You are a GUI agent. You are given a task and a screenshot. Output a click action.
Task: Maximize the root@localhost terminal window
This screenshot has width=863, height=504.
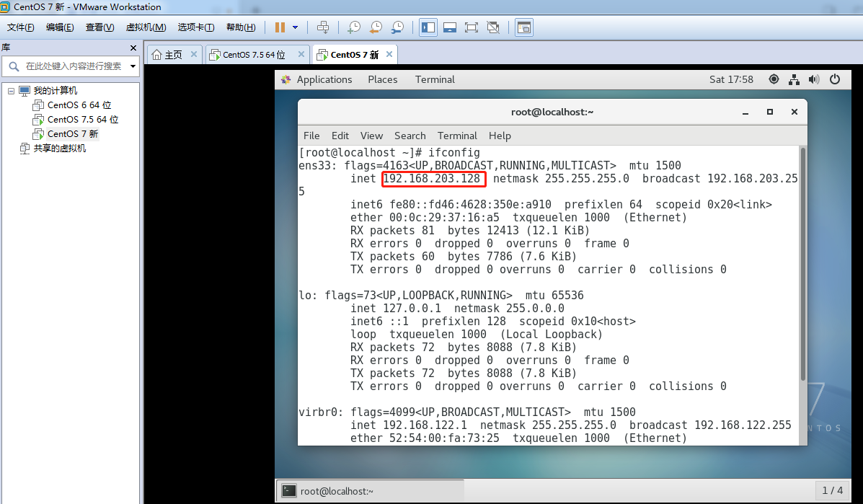click(x=770, y=112)
